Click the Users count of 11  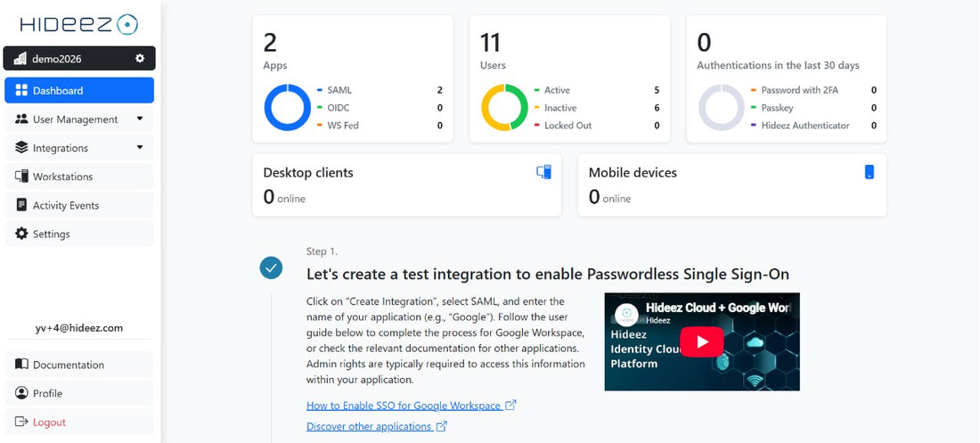pyautogui.click(x=491, y=43)
